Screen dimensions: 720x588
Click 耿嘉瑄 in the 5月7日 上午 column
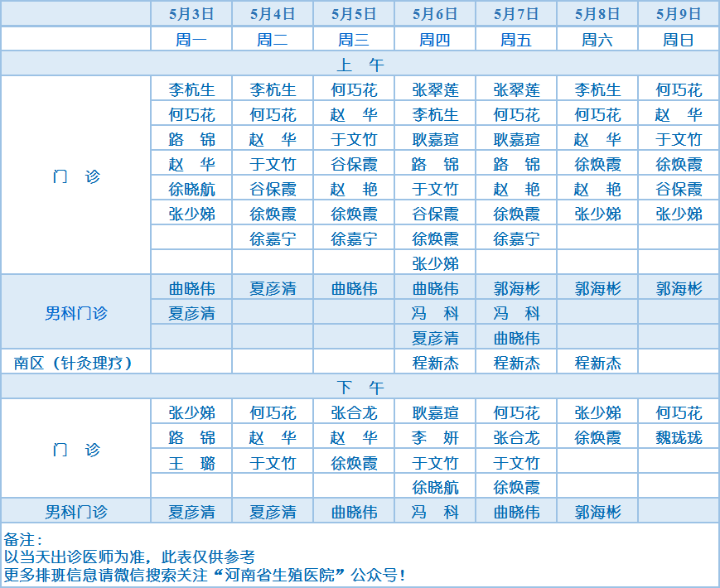(516, 139)
